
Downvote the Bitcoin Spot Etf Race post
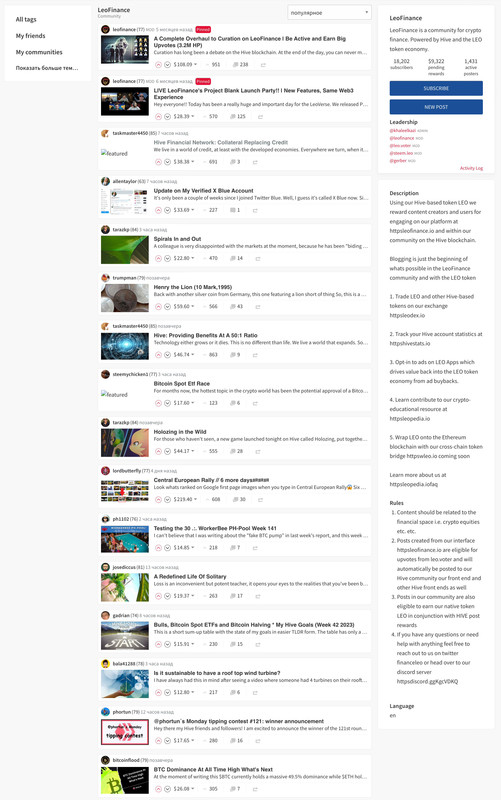pyautogui.click(x=167, y=403)
